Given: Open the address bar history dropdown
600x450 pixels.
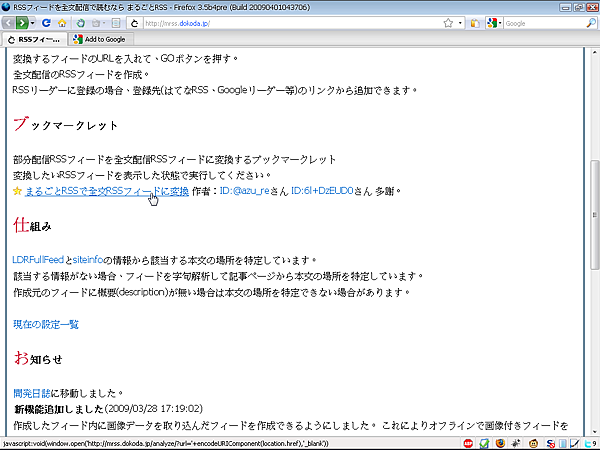Looking at the screenshot, I should coord(460,23).
